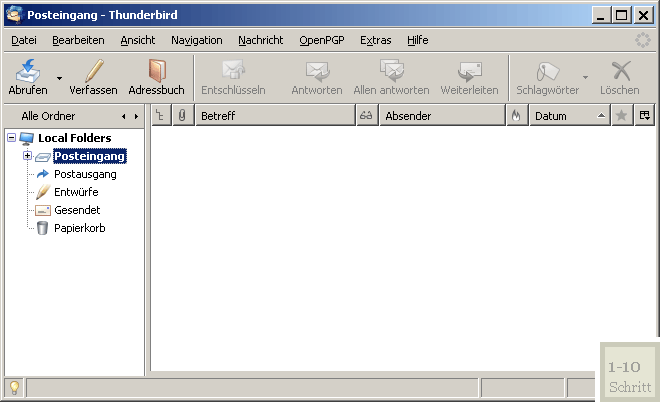Sort by thread column icon
This screenshot has height=402, width=660.
click(161, 115)
